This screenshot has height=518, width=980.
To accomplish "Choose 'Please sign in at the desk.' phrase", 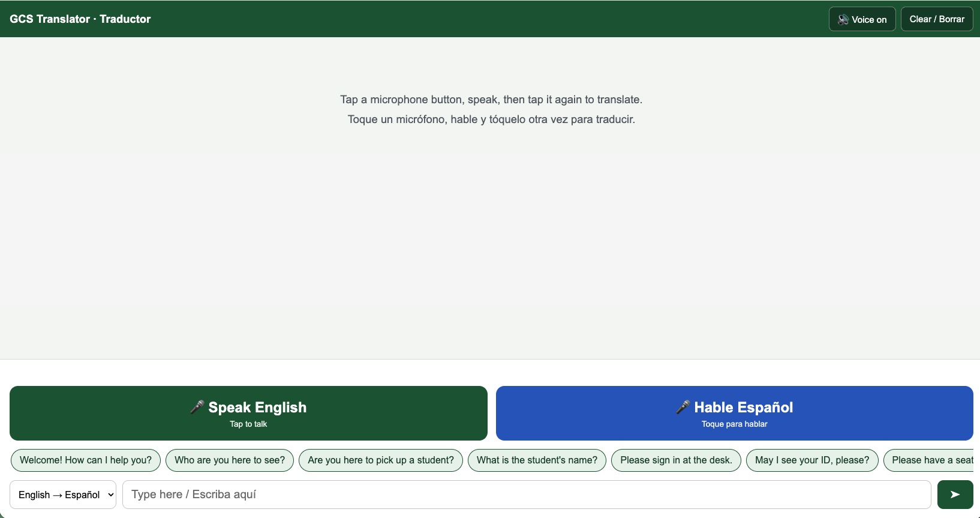I will (x=676, y=460).
